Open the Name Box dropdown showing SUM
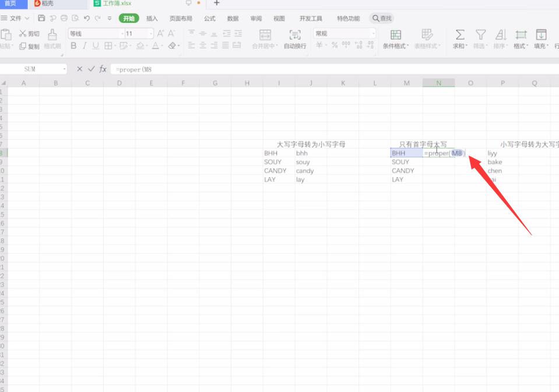 (64, 69)
